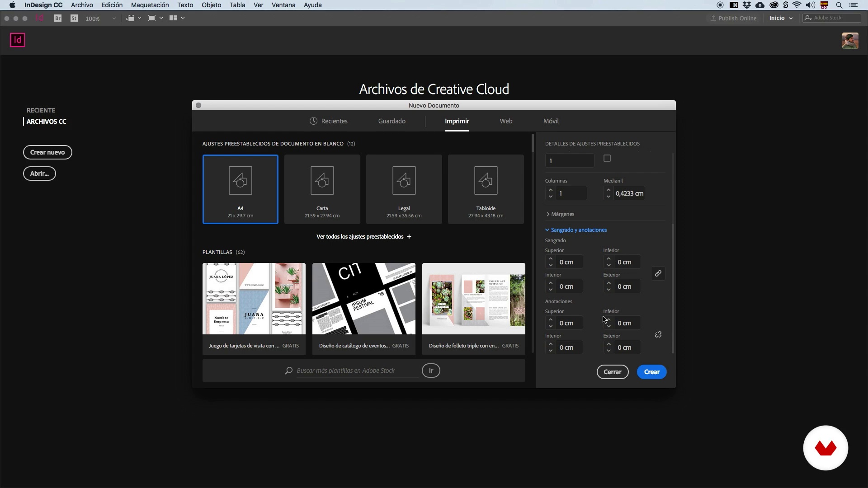The image size is (868, 488).
Task: Open Diseño de catálogo de eventos template
Action: click(x=364, y=309)
